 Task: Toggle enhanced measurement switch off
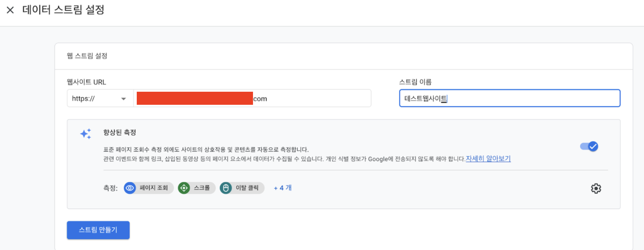pos(589,146)
